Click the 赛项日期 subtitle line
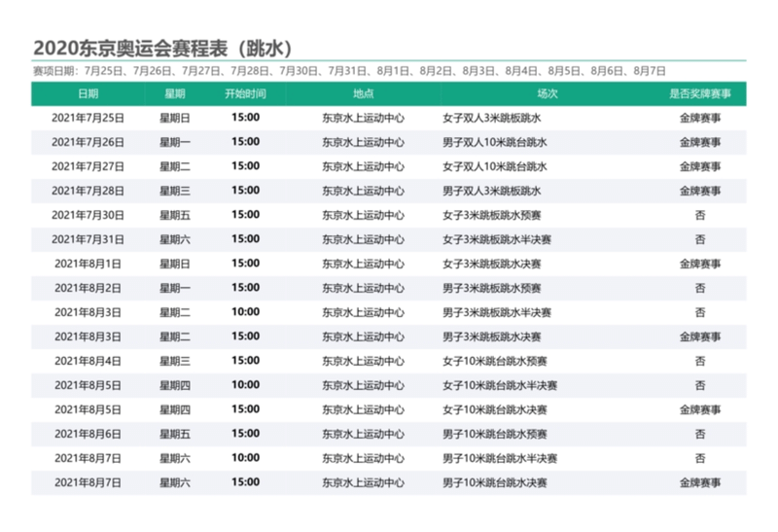 click(348, 71)
